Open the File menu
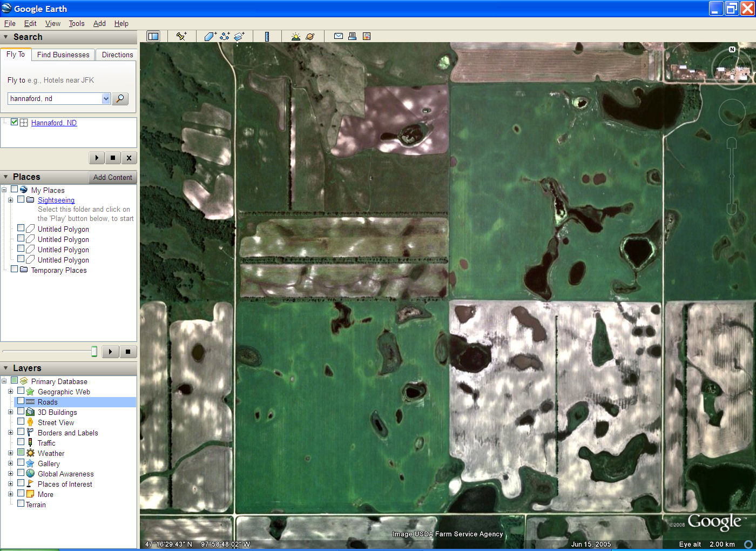The image size is (756, 551). [10, 23]
